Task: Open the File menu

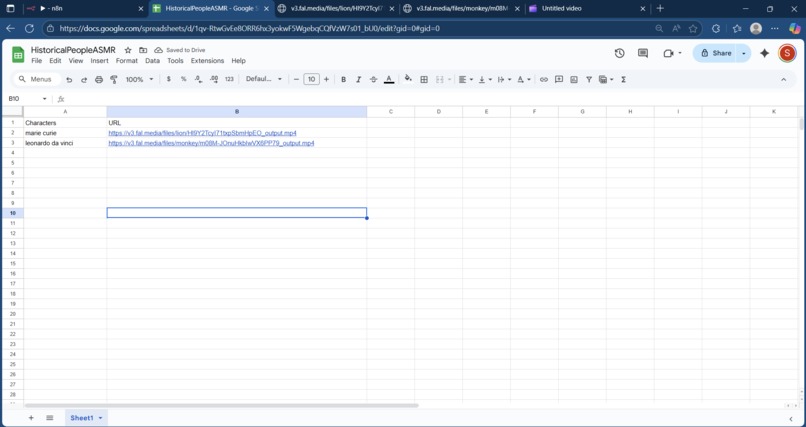Action: coord(36,61)
